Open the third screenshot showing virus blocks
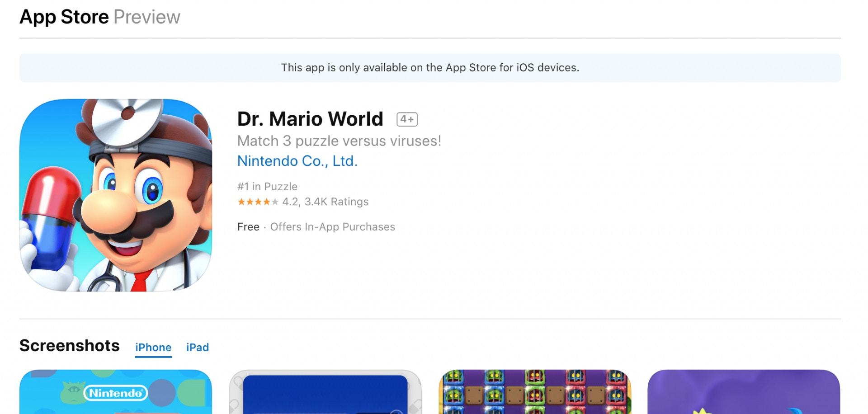 point(535,392)
